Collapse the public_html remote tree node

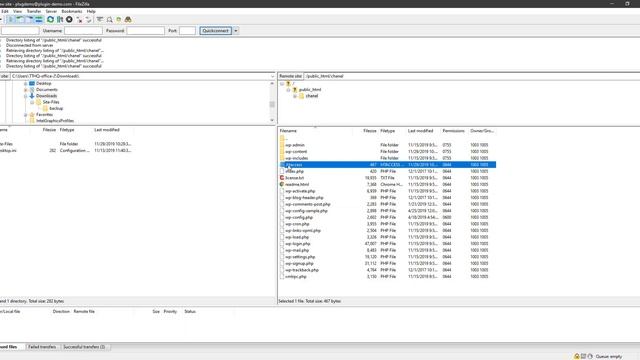[288, 90]
